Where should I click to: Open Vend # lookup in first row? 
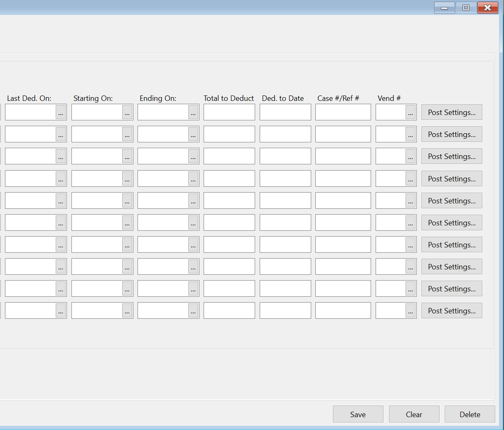pyautogui.click(x=411, y=112)
